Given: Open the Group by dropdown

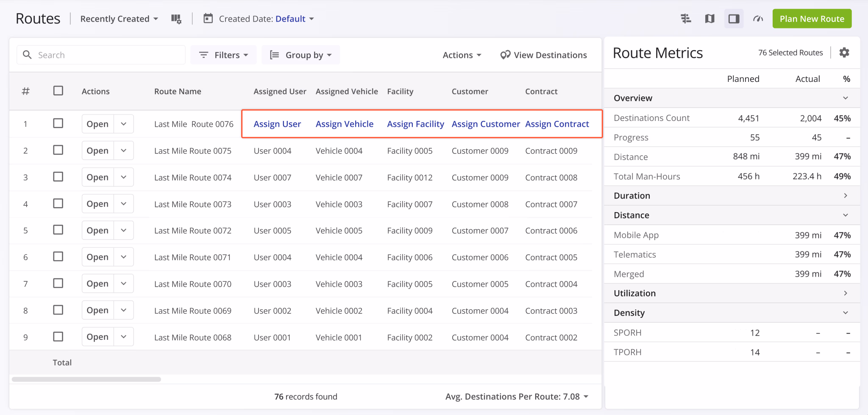Looking at the screenshot, I should (301, 55).
